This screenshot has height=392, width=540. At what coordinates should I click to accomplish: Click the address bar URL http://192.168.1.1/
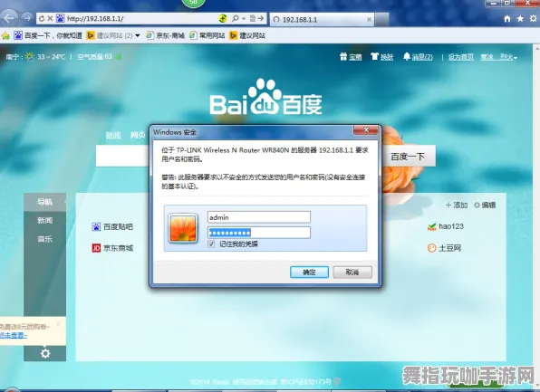pos(95,19)
